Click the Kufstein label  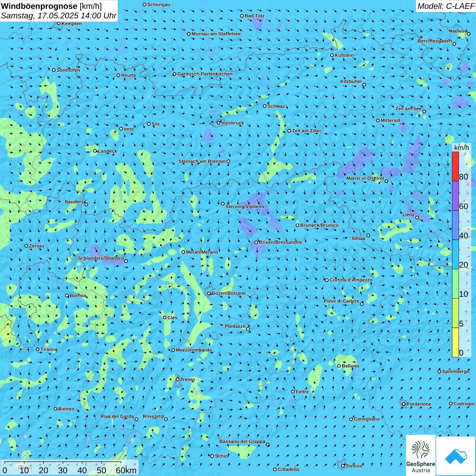pos(344,55)
